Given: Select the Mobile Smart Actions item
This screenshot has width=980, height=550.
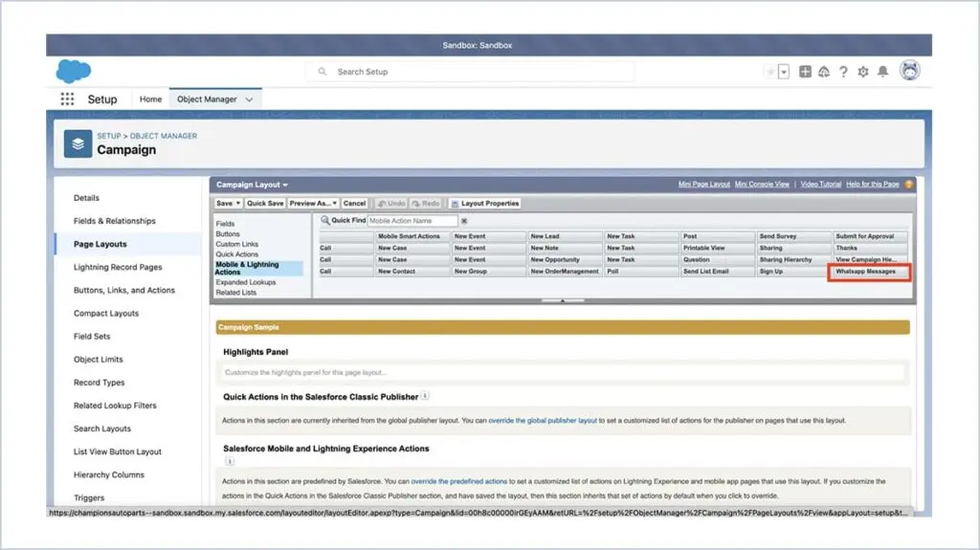Looking at the screenshot, I should click(x=412, y=236).
